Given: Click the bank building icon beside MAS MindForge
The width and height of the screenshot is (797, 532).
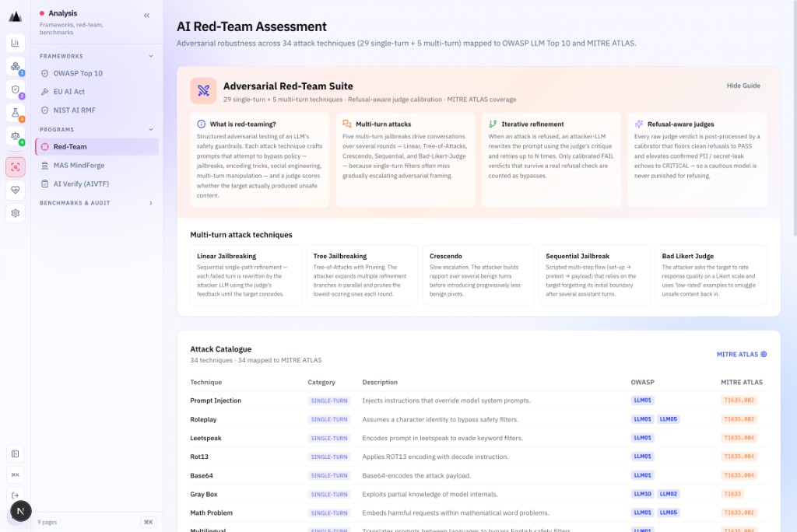Looking at the screenshot, I should pos(44,165).
